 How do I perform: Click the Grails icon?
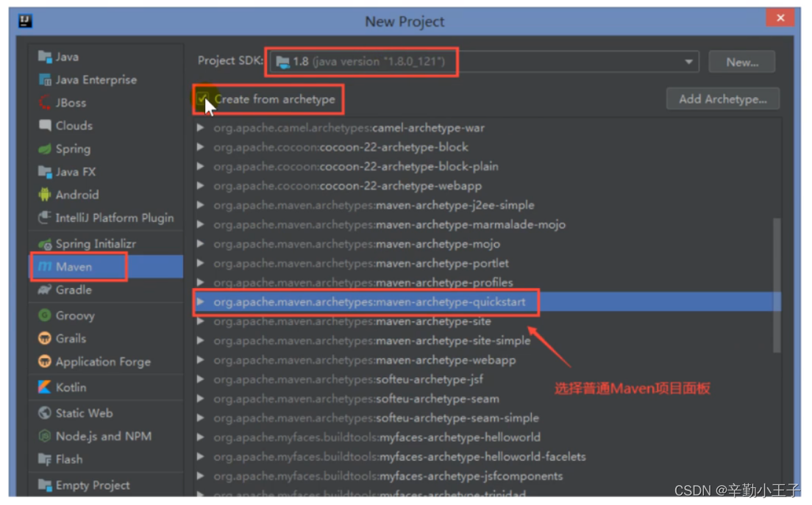coord(45,338)
